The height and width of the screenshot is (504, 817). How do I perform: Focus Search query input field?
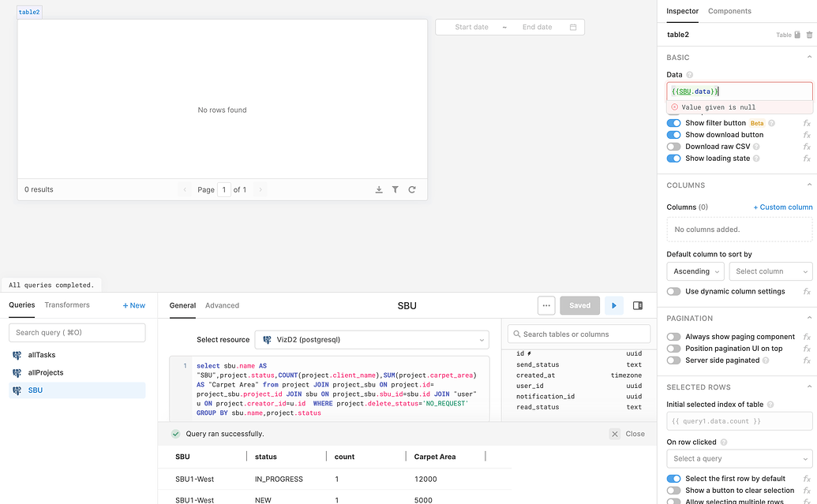point(77,333)
